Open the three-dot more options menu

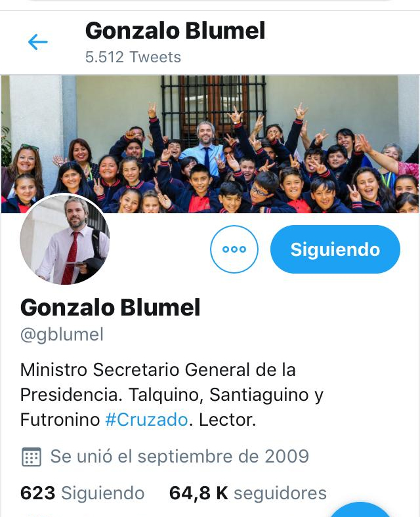coord(234,249)
